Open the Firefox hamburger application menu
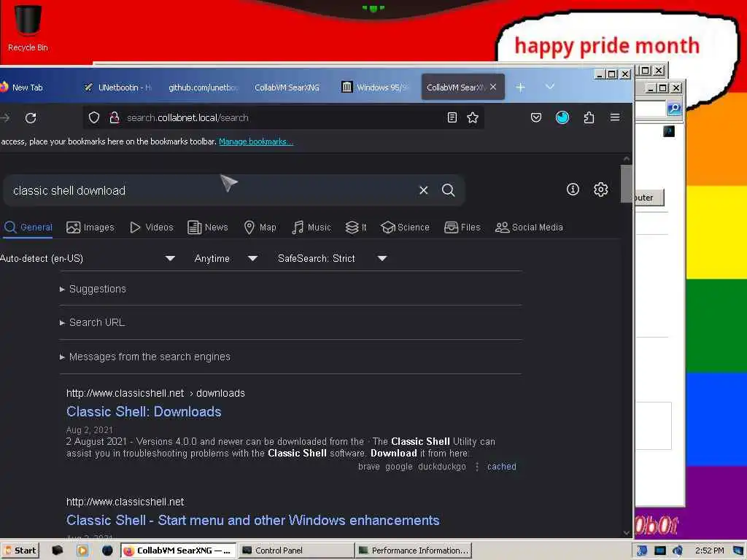This screenshot has width=747, height=560. 615,117
